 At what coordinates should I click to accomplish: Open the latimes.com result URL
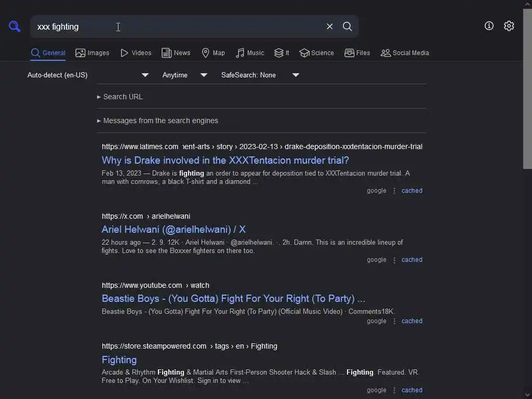tap(262, 147)
